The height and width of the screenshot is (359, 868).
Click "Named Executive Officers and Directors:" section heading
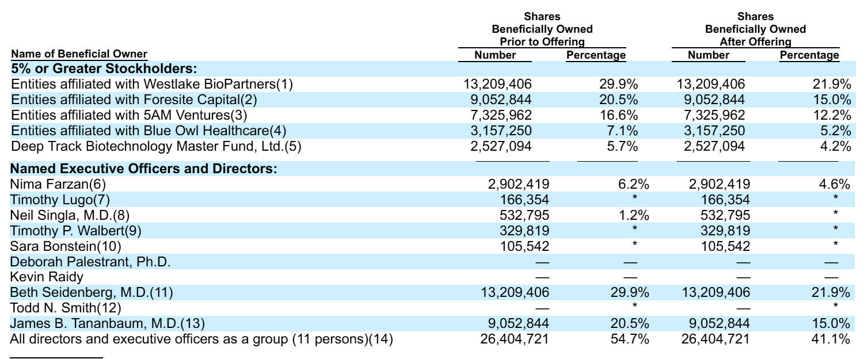[x=144, y=169]
